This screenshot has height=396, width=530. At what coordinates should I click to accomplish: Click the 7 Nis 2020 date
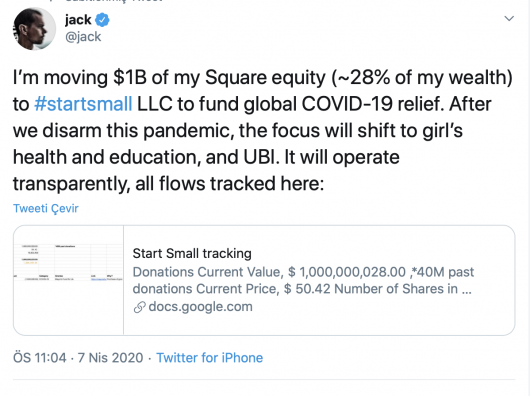(x=111, y=357)
